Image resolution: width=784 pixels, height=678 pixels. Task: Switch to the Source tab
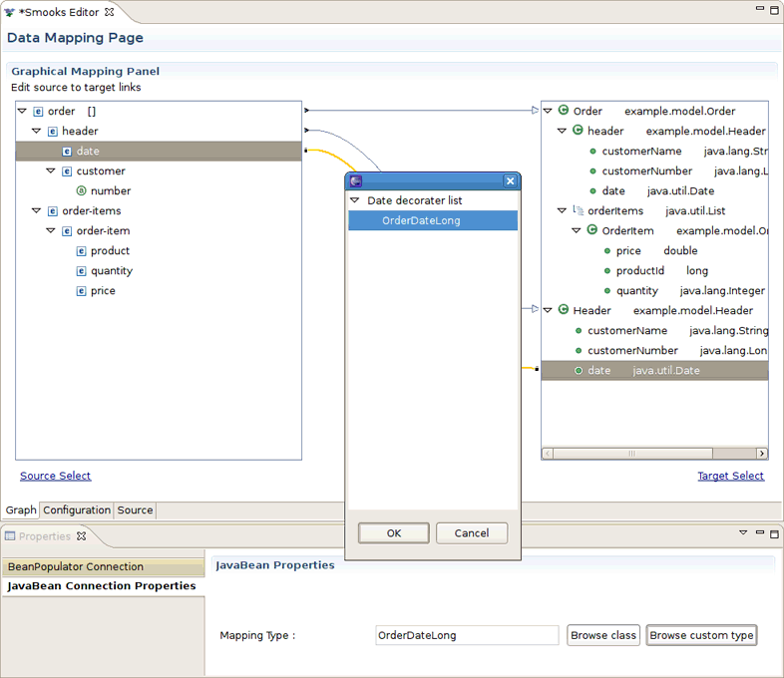(135, 510)
